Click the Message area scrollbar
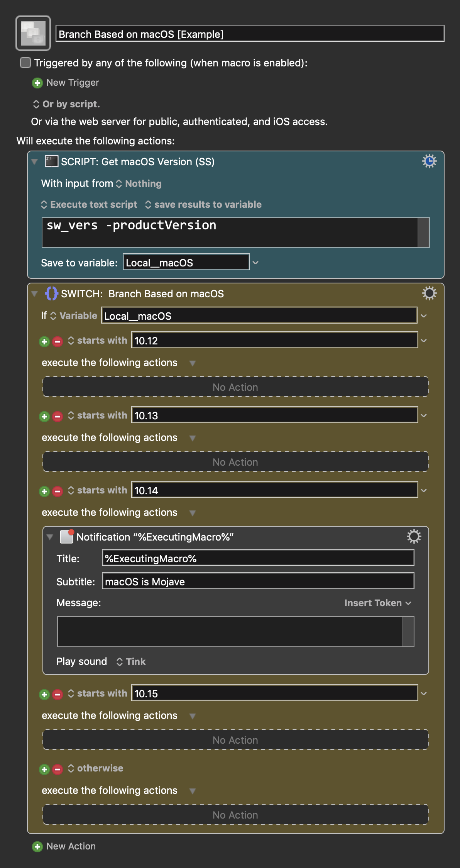The height and width of the screenshot is (868, 460). coord(408,632)
